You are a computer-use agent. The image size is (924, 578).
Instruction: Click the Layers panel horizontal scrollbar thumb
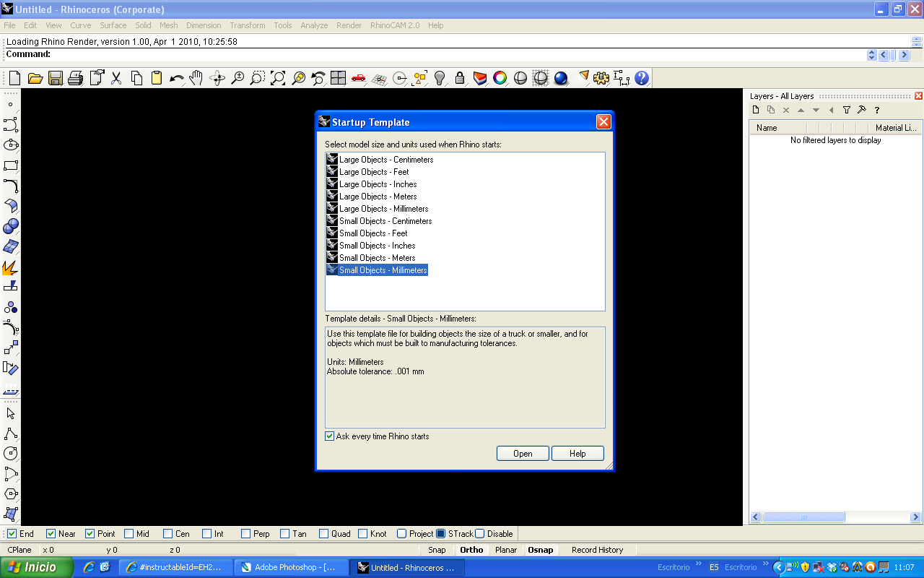pyautogui.click(x=803, y=517)
